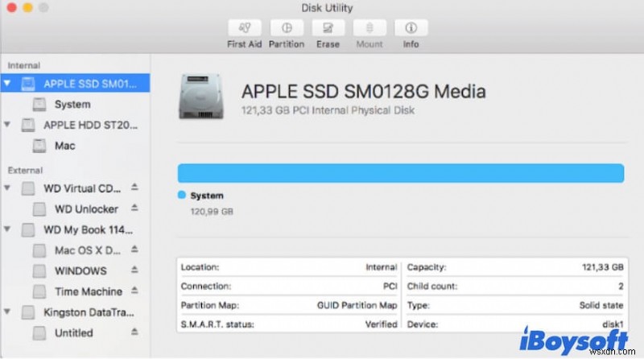
Task: Select Kingston DataTra... disk row
Action: pos(75,312)
